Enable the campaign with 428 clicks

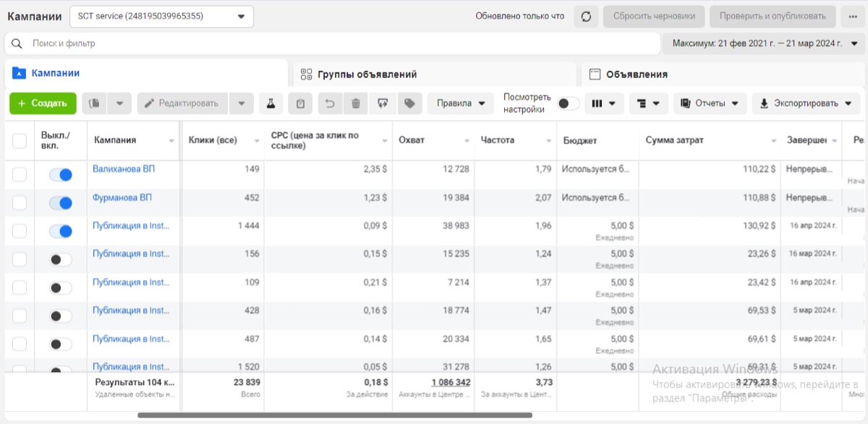tap(61, 316)
